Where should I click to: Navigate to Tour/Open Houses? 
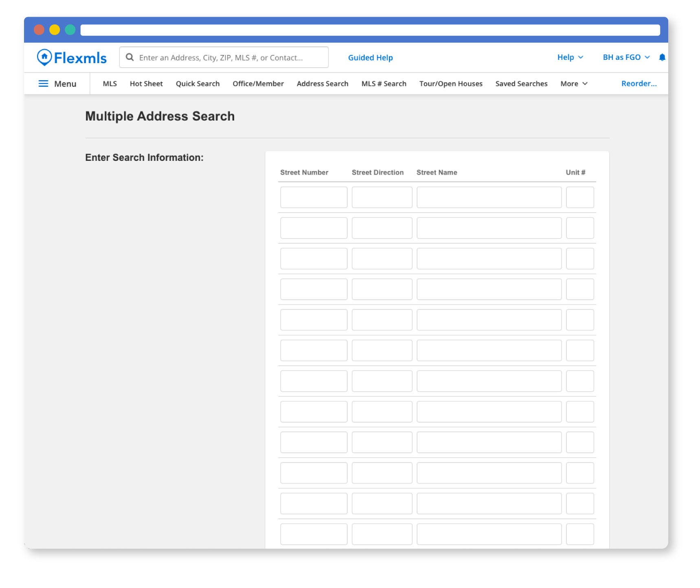pos(451,83)
